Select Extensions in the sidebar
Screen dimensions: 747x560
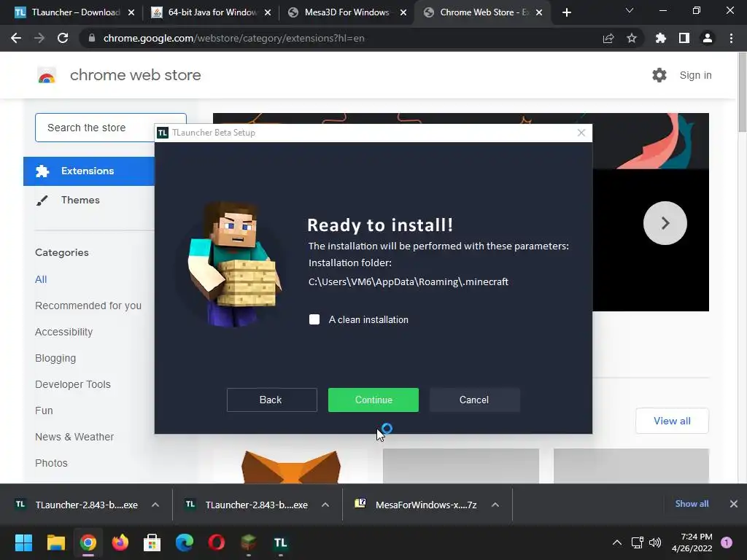tap(89, 171)
